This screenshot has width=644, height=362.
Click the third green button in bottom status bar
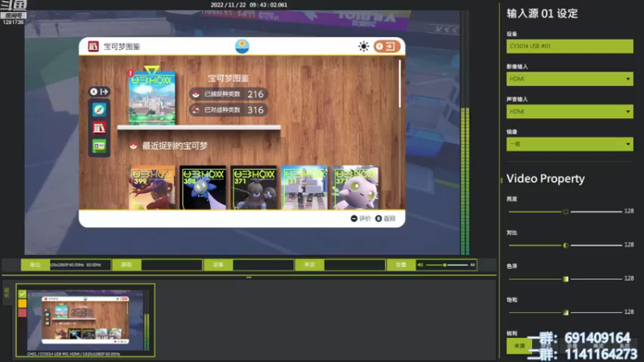(218, 265)
